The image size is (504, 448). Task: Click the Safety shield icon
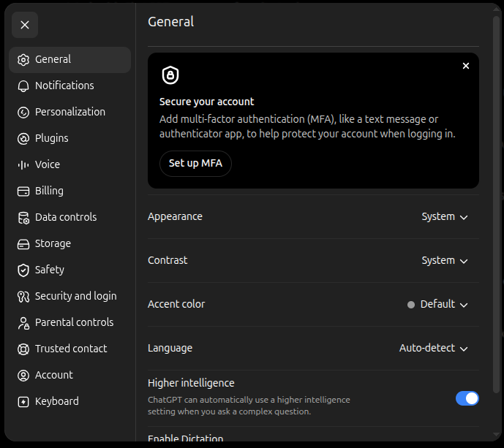coord(23,270)
